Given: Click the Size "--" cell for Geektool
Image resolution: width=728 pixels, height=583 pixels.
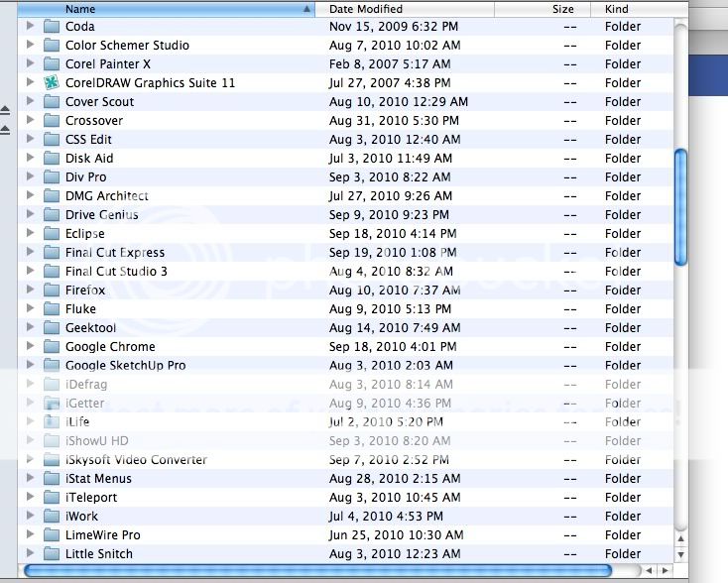Looking at the screenshot, I should pyautogui.click(x=570, y=328).
